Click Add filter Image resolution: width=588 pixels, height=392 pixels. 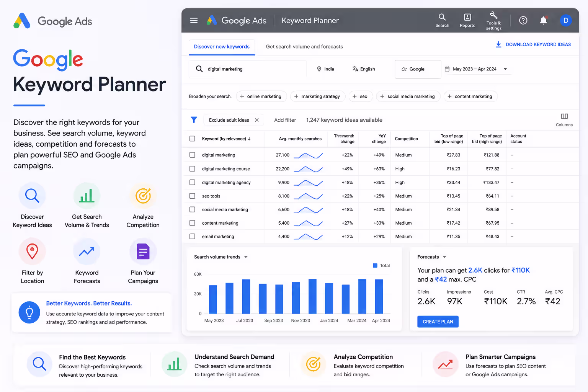click(x=285, y=120)
